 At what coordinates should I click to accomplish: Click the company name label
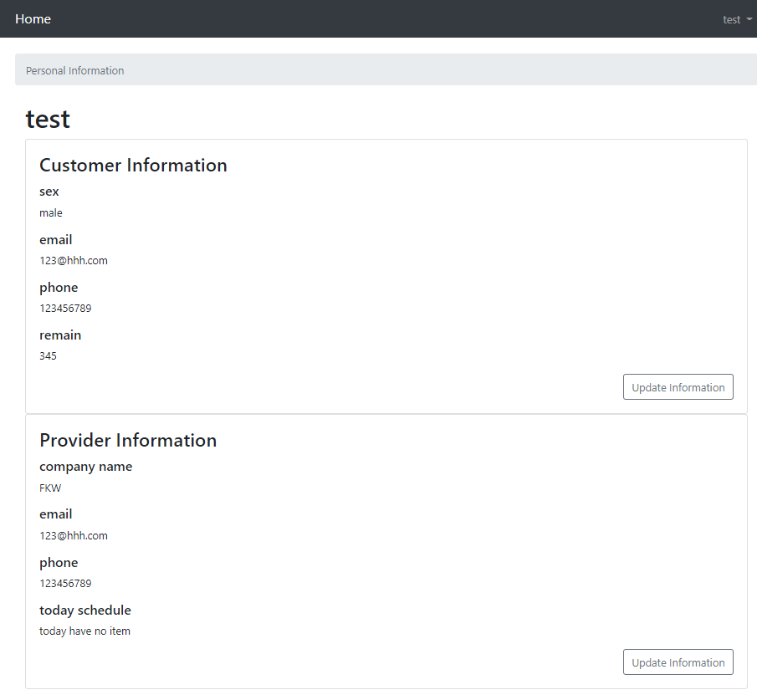(x=85, y=467)
